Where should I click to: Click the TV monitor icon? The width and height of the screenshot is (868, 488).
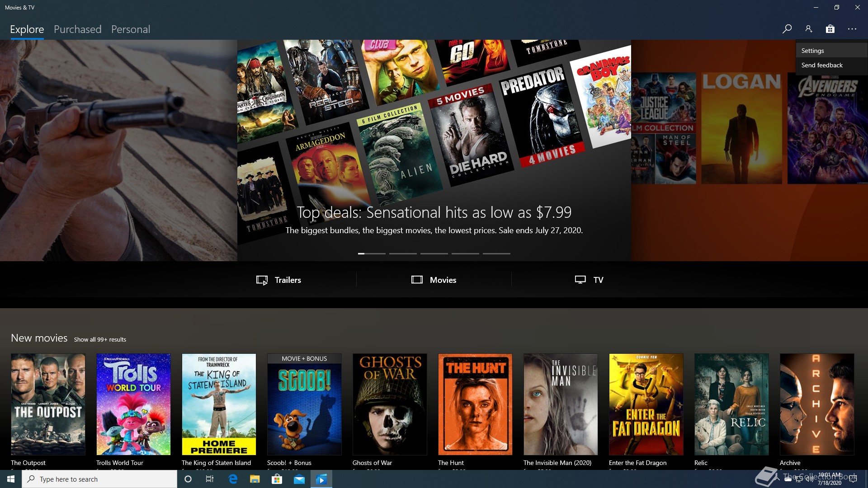click(580, 280)
